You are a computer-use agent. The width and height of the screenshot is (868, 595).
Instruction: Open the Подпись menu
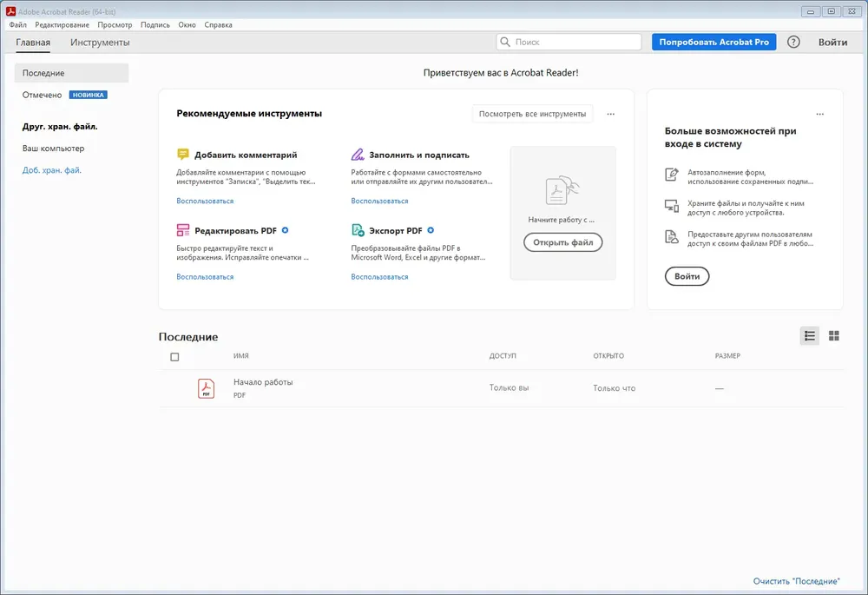(155, 25)
